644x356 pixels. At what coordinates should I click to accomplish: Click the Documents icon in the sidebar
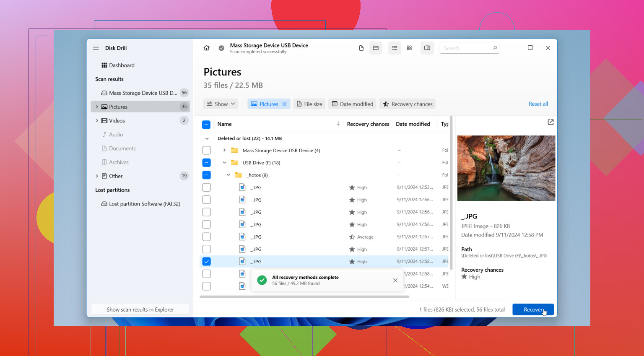[104, 148]
